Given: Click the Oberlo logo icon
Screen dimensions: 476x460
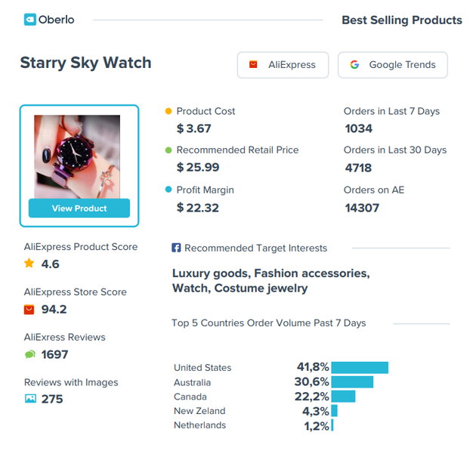Looking at the screenshot, I should click(x=30, y=20).
